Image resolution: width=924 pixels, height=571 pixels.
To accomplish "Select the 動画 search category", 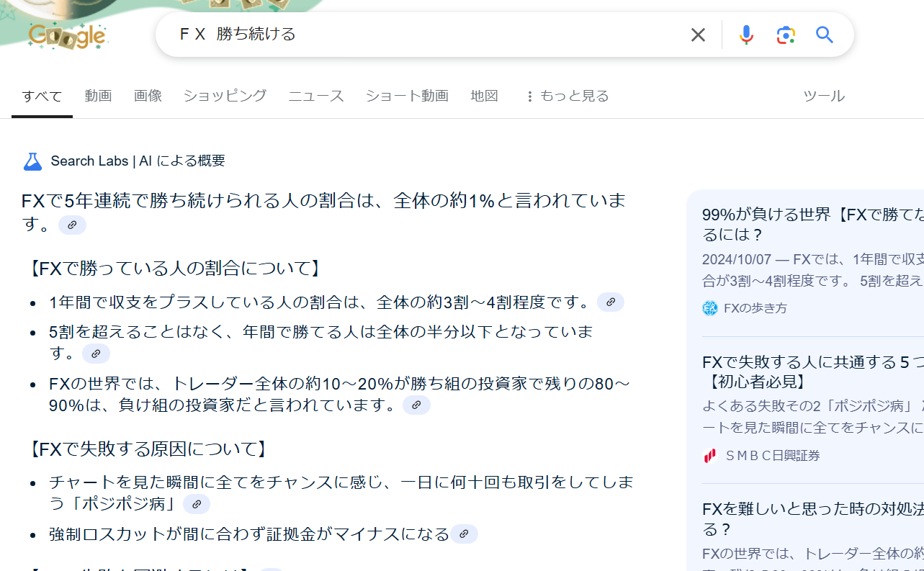I will pyautogui.click(x=98, y=95).
